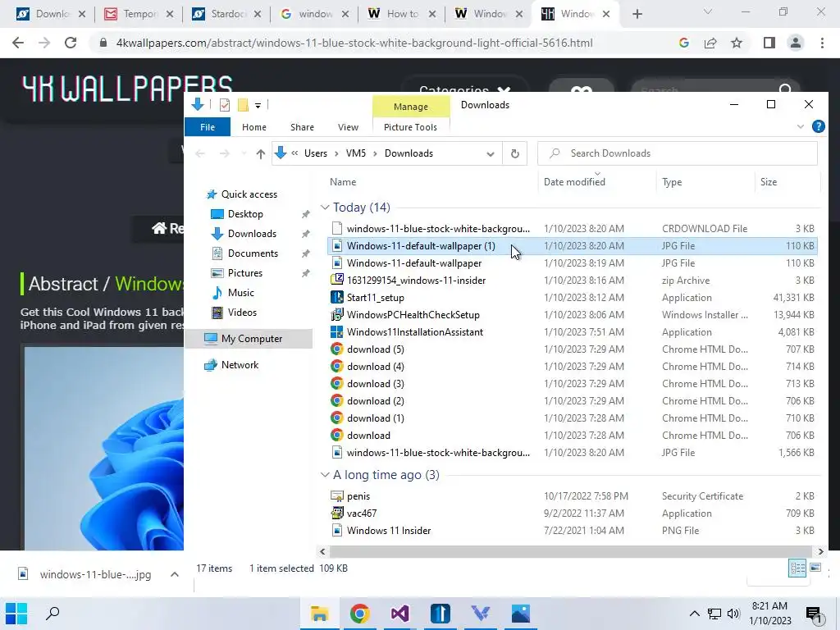Click the Size column header

click(768, 181)
